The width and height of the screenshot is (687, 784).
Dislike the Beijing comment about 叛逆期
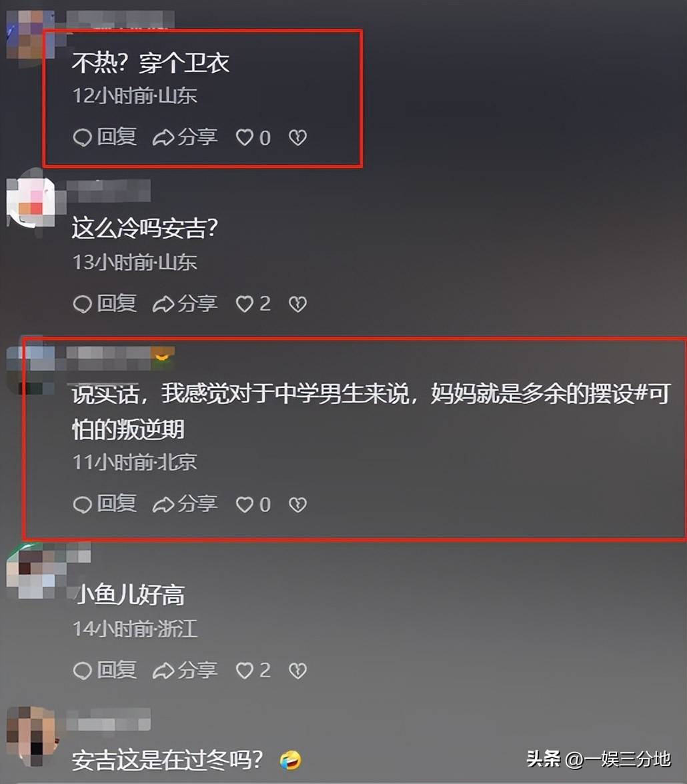[297, 505]
